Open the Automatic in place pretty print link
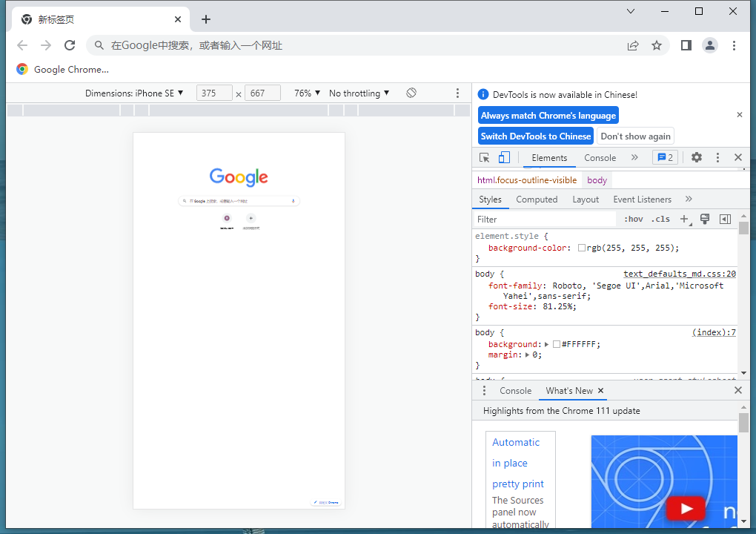The image size is (756, 534). [518, 463]
